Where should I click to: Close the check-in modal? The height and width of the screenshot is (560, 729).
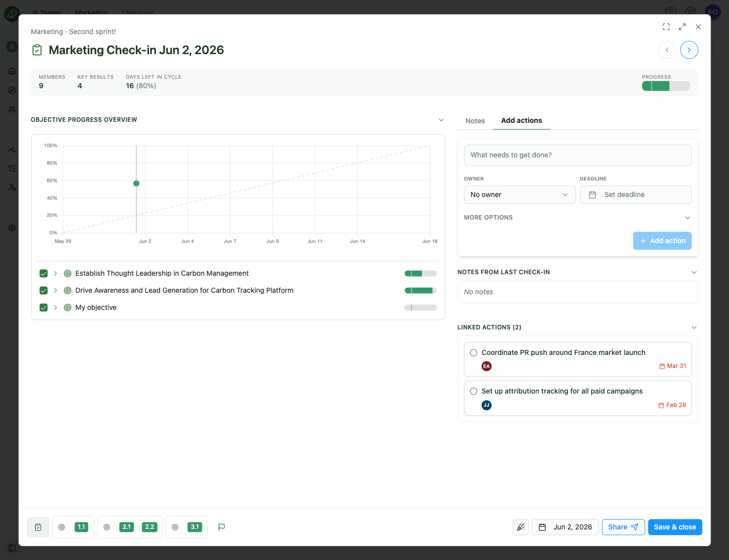[x=698, y=27]
